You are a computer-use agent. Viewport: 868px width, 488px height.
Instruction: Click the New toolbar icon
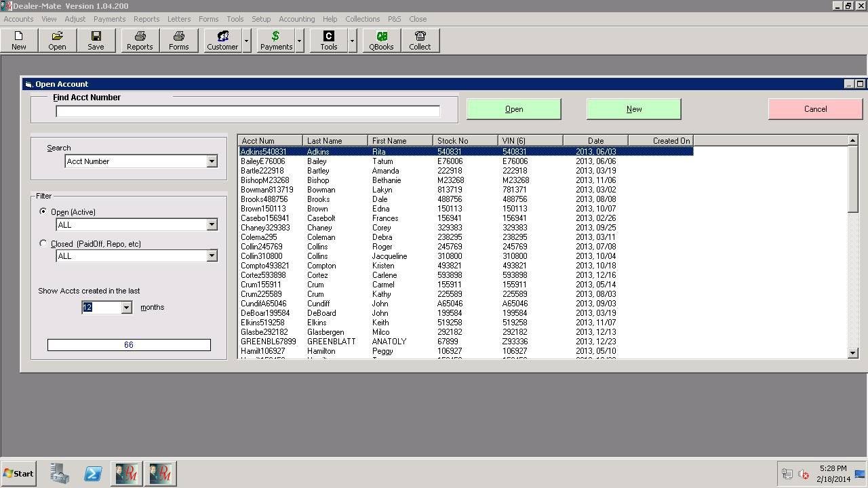(x=19, y=40)
